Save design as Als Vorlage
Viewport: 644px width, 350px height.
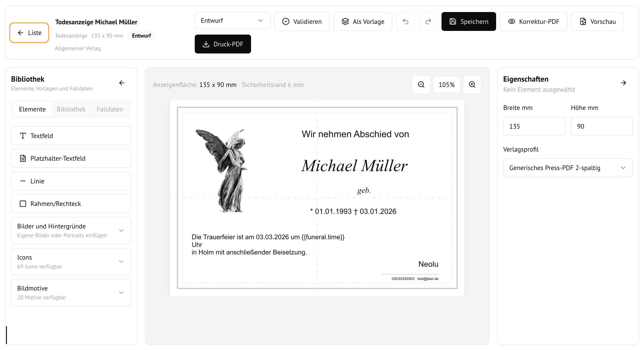point(363,21)
